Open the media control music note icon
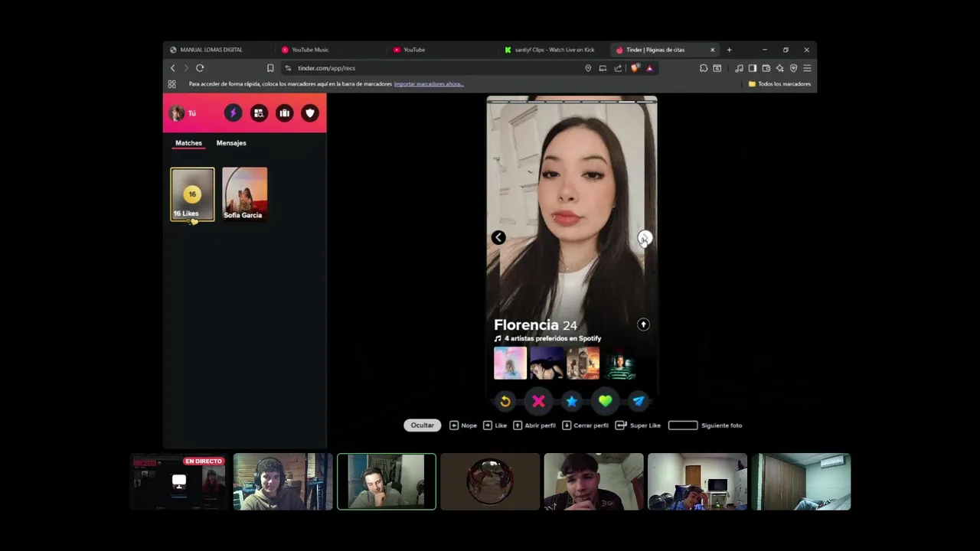Screen dimensions: 980x551 click(x=739, y=68)
